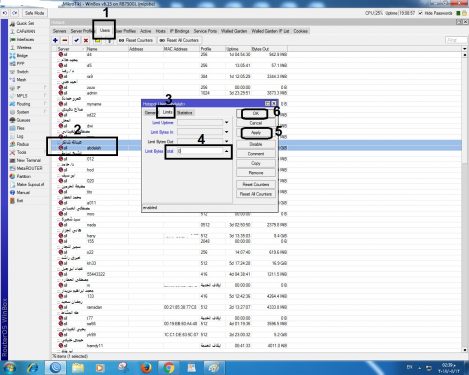Click the Apply button in the dialog
This screenshot has height=375, width=469.
tap(256, 133)
